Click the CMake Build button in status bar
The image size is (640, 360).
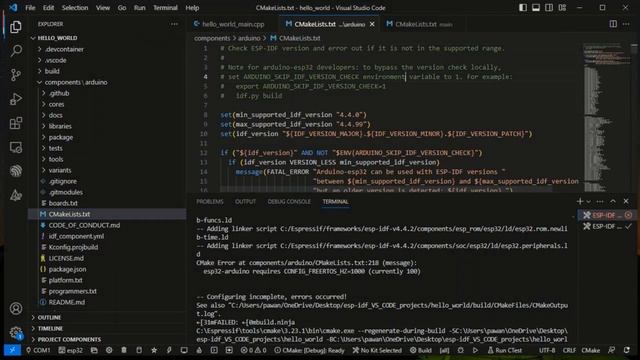click(421, 350)
